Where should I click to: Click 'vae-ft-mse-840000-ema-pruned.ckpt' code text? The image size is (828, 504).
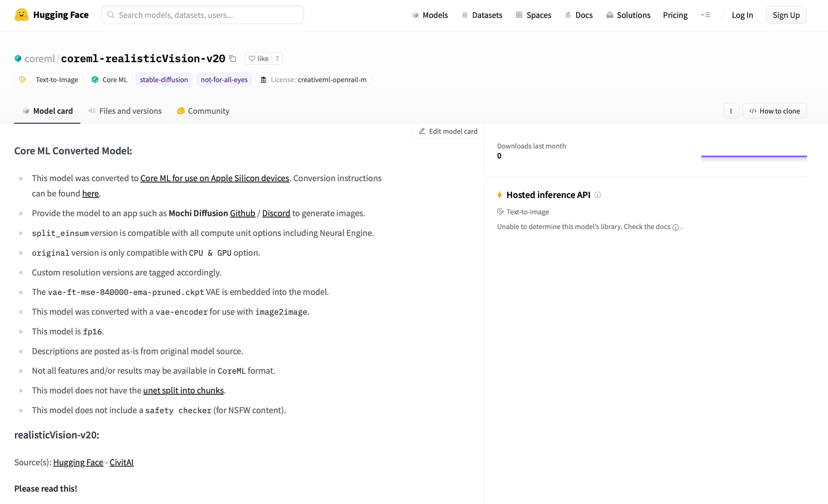click(x=126, y=292)
